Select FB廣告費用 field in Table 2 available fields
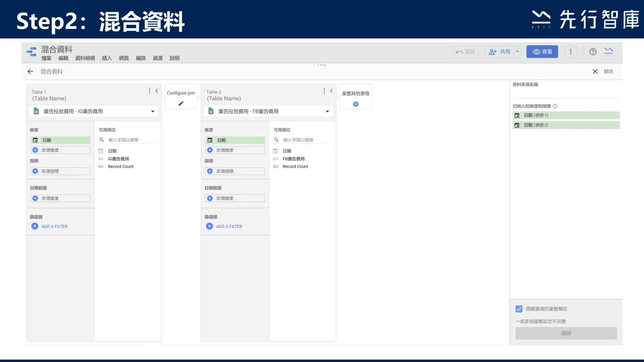This screenshot has height=362, width=644. [294, 159]
